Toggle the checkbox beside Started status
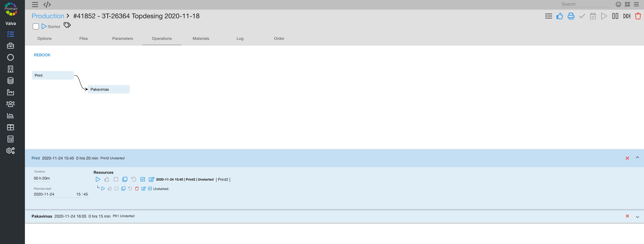644x244 pixels. coord(36,27)
